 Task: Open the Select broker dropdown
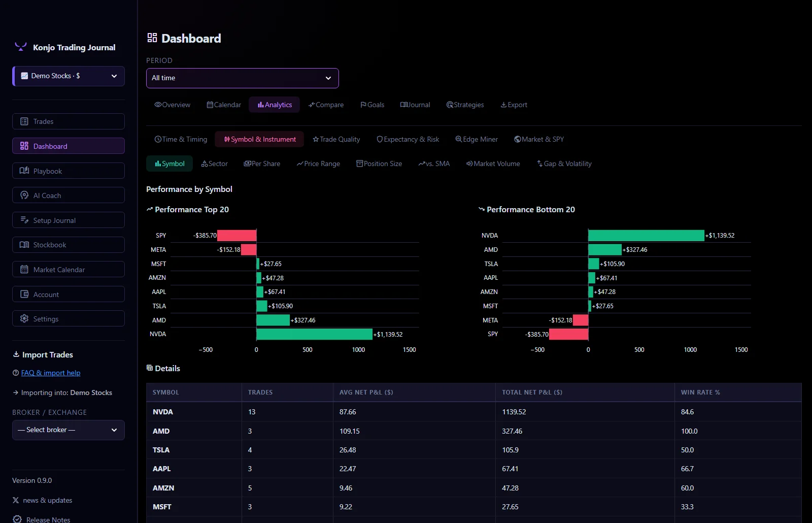69,430
